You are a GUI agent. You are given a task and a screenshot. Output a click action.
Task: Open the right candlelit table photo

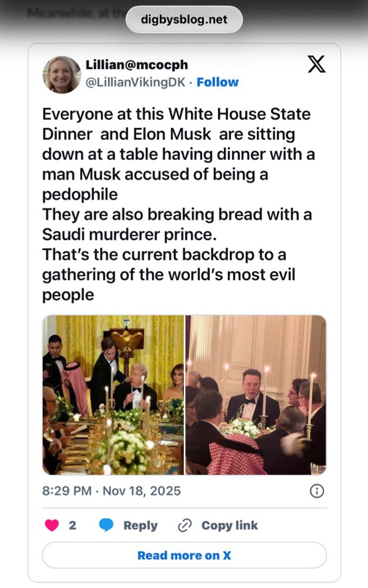256,395
